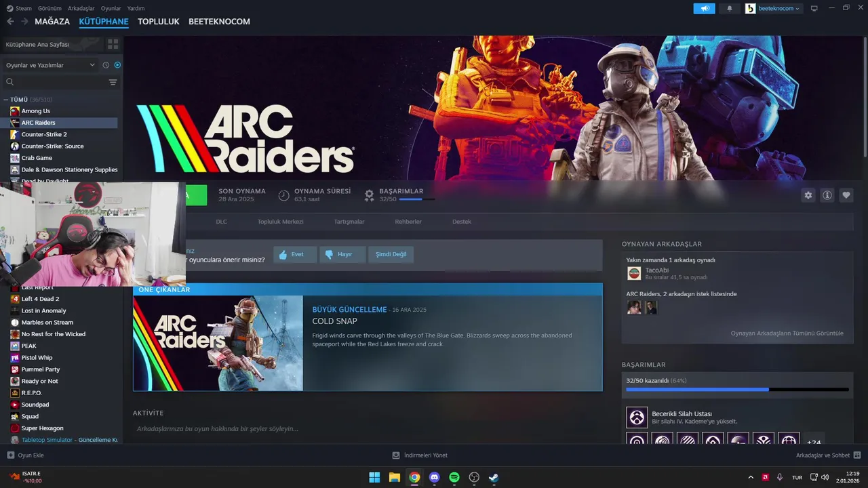Click the activity comment input field
Screen dimensions: 868x488
[x=367, y=428]
